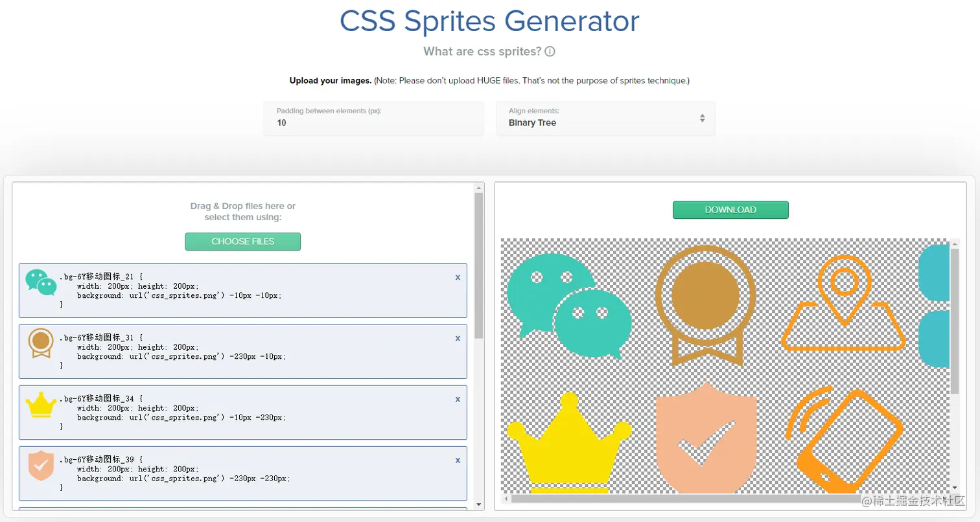
Task: Remove the bg-6Y移动图标_21 entry with its x
Action: click(458, 277)
